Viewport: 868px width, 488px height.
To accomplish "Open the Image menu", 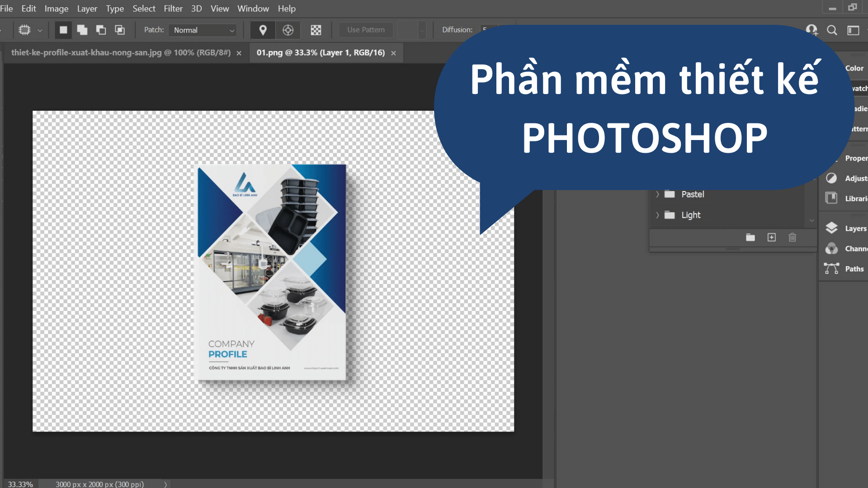I will pyautogui.click(x=57, y=9).
